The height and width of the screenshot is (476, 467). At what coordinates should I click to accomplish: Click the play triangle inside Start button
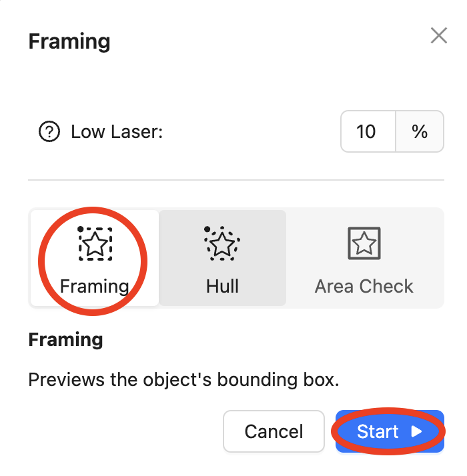[416, 431]
